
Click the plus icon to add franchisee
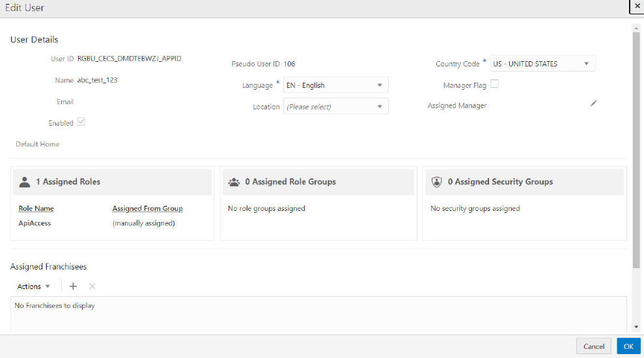point(73,286)
